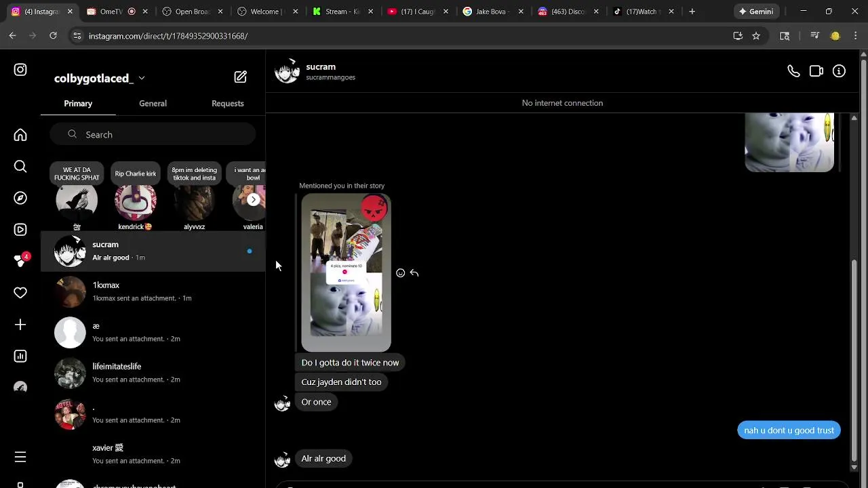
Task: View site information icon in address bar
Action: [77, 36]
